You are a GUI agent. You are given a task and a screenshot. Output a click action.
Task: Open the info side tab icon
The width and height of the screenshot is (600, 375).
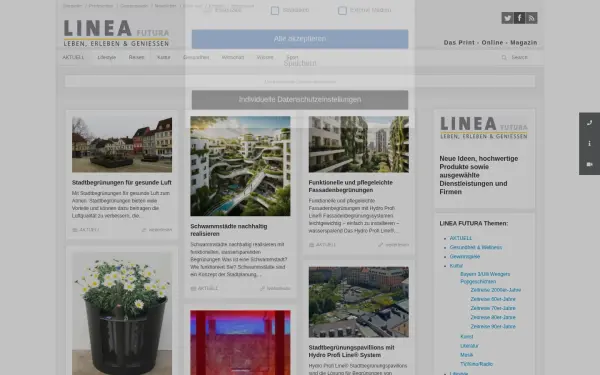click(589, 143)
